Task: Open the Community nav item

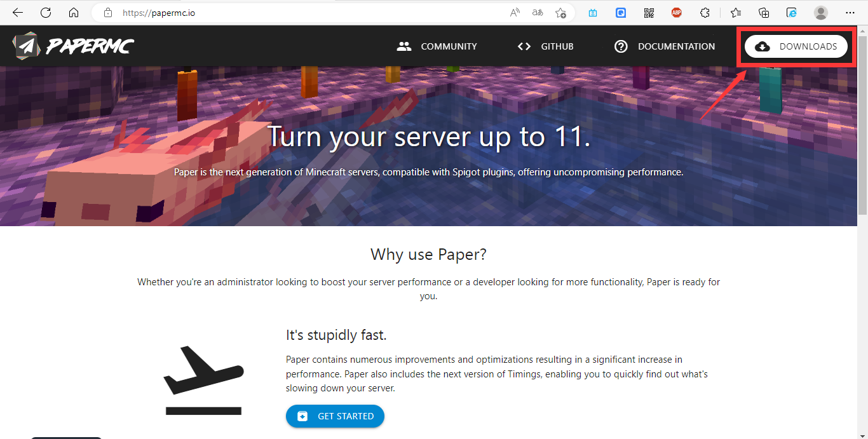Action: coord(437,46)
